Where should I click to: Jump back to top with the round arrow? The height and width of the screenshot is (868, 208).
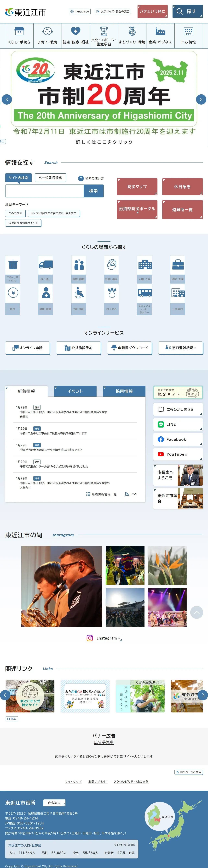tap(196, 612)
